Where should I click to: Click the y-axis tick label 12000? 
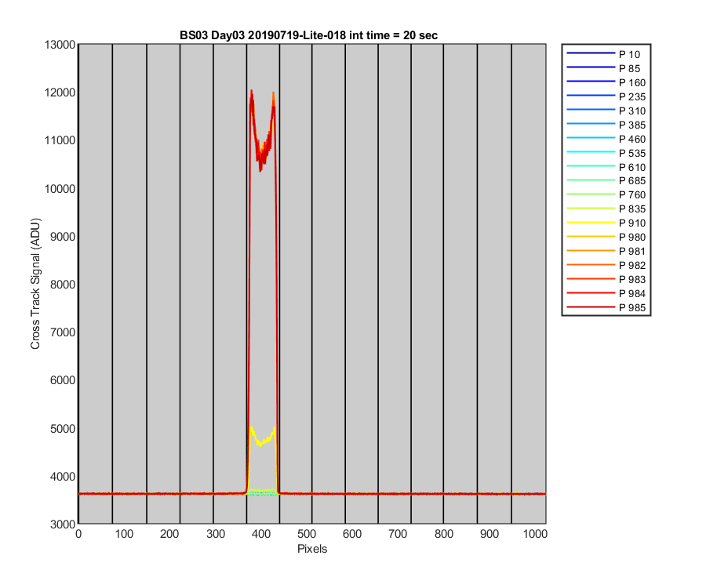60,93
